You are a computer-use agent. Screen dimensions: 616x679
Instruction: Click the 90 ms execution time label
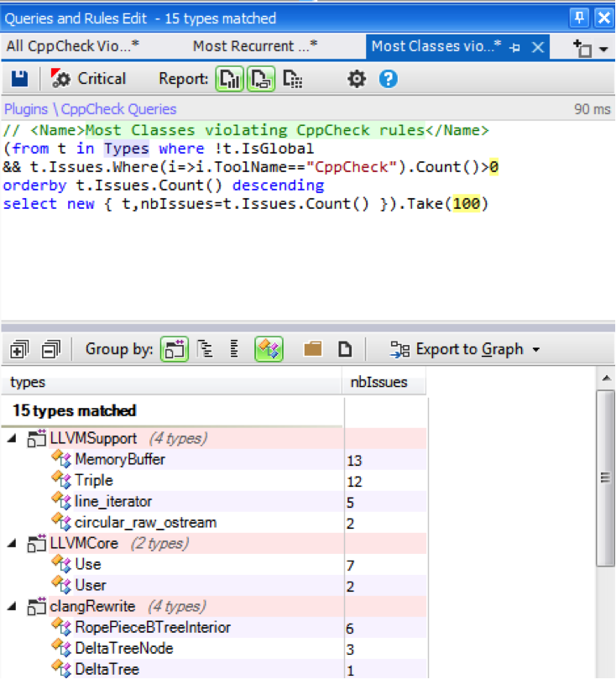tap(593, 109)
